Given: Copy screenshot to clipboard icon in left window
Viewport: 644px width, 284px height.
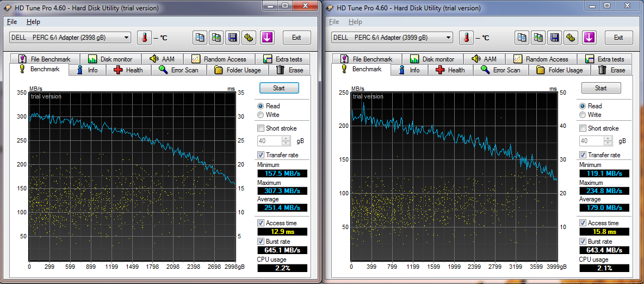Looking at the screenshot, I should pyautogui.click(x=216, y=38).
